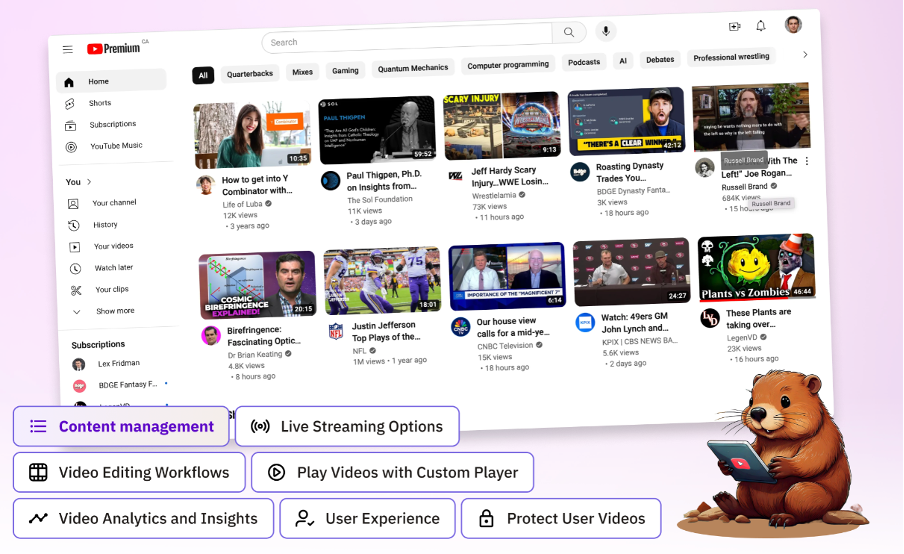Click the Content management list icon

coord(38,426)
